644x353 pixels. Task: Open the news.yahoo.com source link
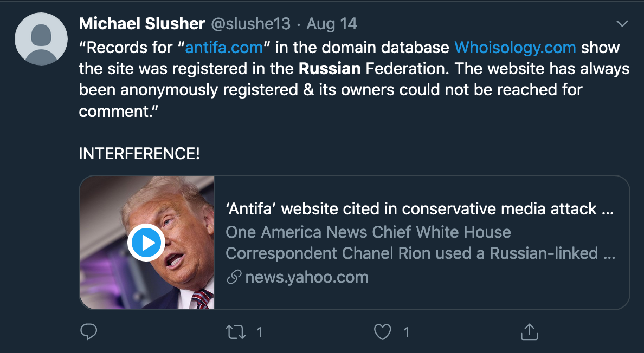click(x=306, y=278)
